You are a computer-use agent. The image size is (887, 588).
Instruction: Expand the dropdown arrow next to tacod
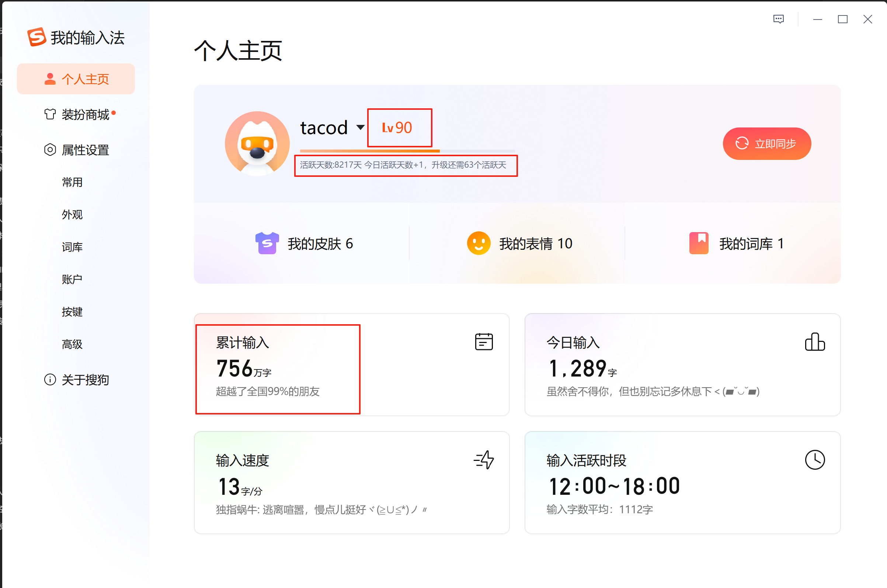click(360, 127)
